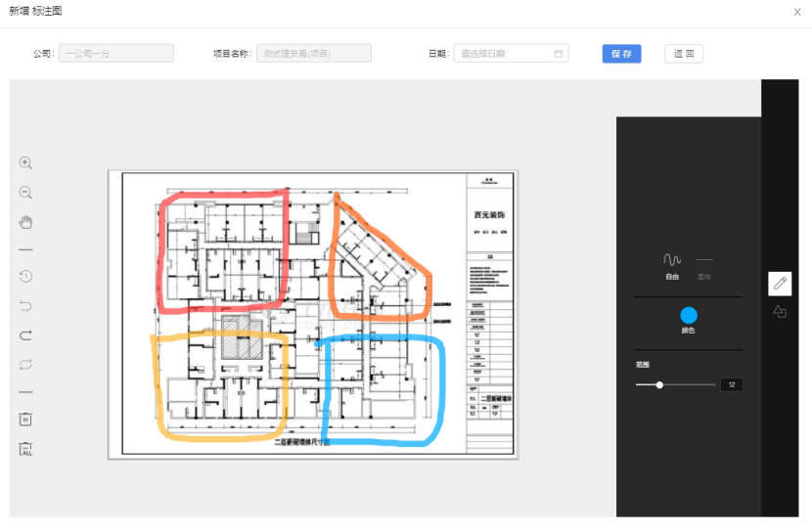Click the zoom out magnifier icon

(x=26, y=193)
